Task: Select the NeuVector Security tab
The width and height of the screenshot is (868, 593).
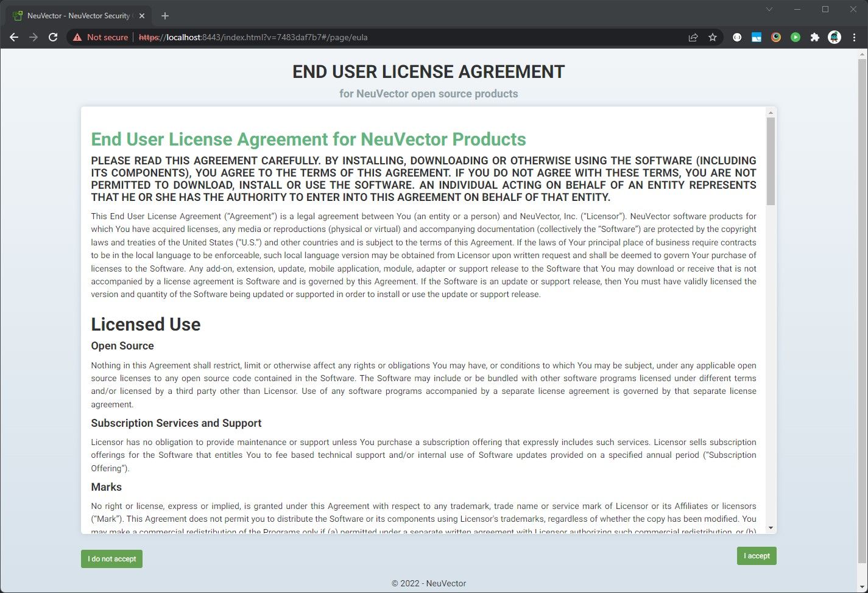Action: 78,16
